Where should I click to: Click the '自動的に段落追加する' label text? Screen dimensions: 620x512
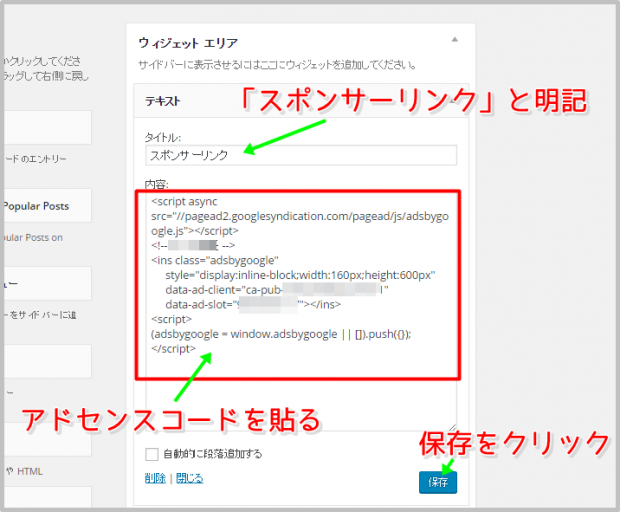pyautogui.click(x=213, y=454)
